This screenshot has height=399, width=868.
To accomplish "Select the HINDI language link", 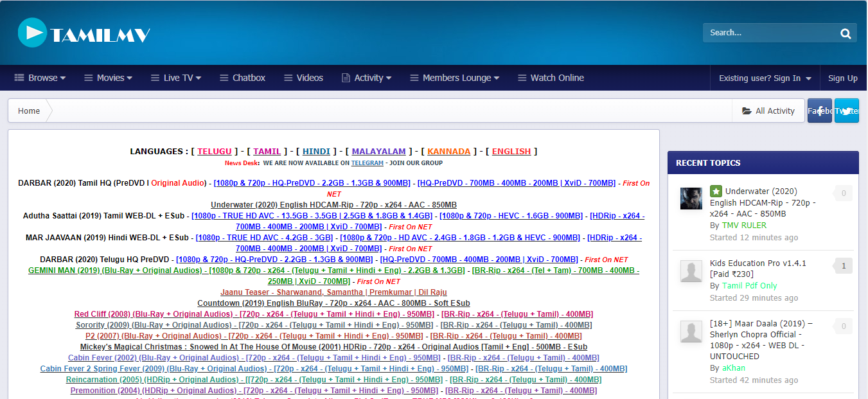I will (316, 152).
